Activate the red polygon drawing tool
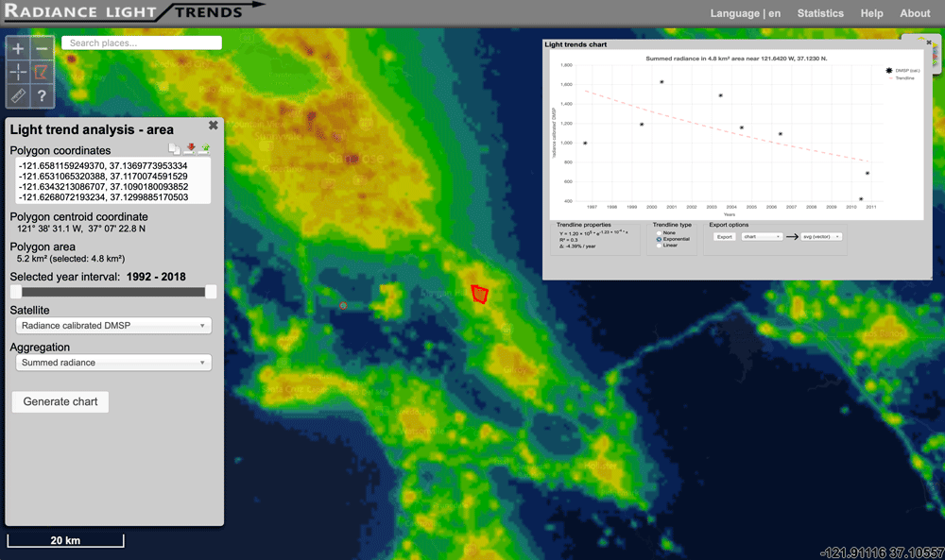Screen dimensions: 945x560 click(43, 72)
